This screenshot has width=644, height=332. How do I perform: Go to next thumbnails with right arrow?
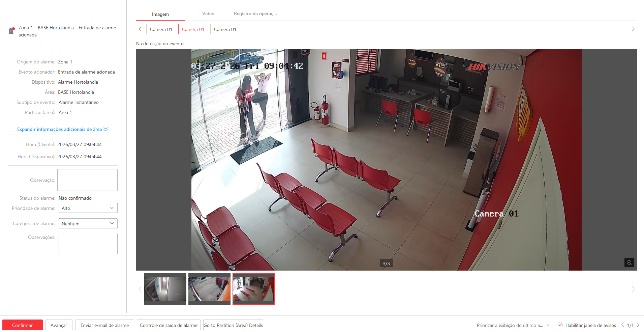pos(633,289)
